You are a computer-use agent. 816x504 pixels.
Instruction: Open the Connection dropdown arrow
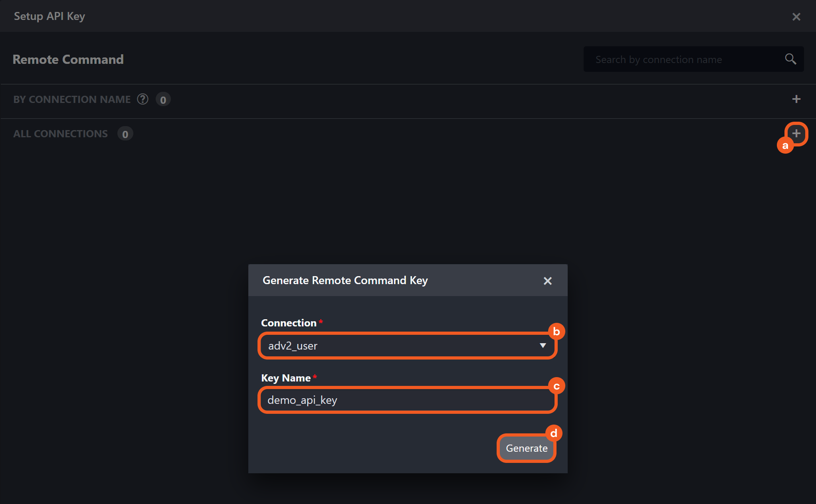click(543, 346)
